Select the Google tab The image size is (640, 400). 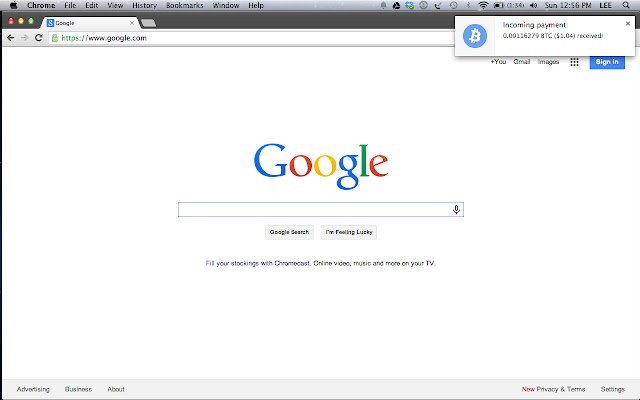(x=91, y=23)
